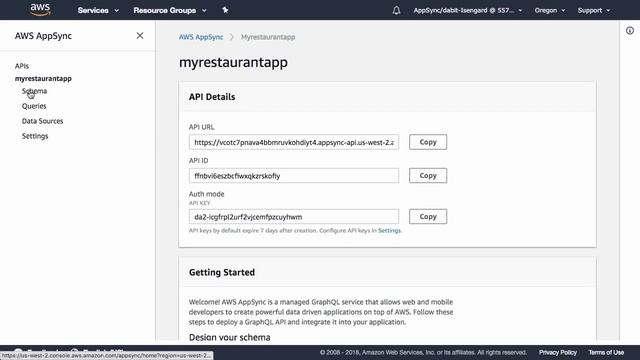
Task: Click the Myrestaurantapp breadcrumb
Action: tap(268, 37)
